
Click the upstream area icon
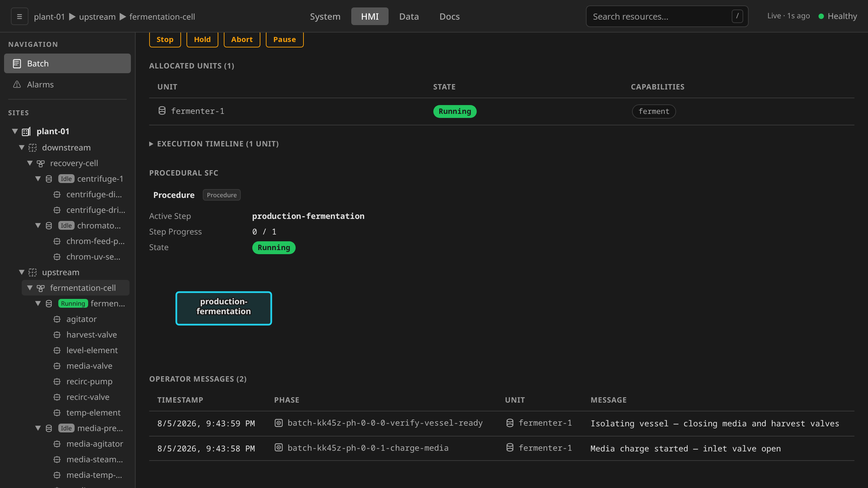click(x=33, y=272)
